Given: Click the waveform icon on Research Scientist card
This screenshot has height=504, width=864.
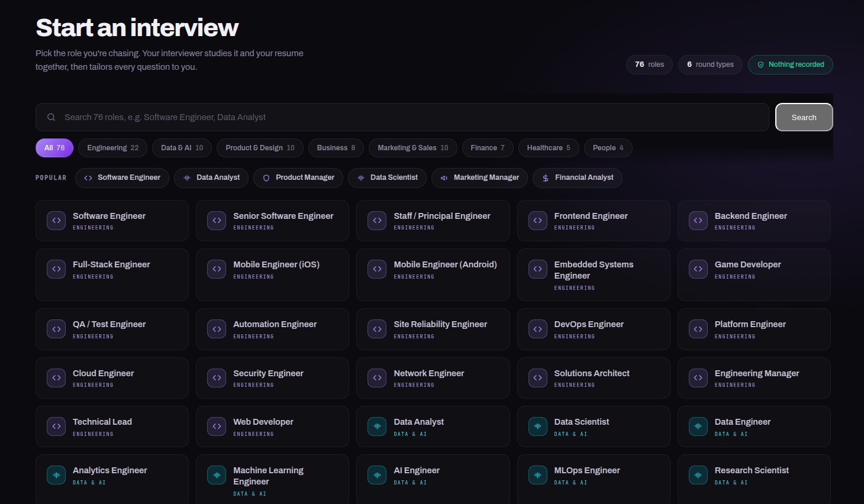Looking at the screenshot, I should click(698, 475).
